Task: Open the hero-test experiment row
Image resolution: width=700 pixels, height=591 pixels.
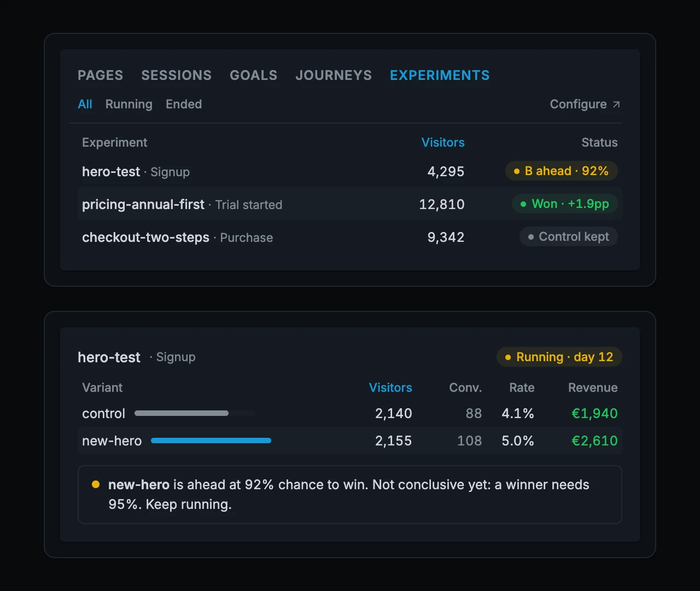Action: click(350, 171)
